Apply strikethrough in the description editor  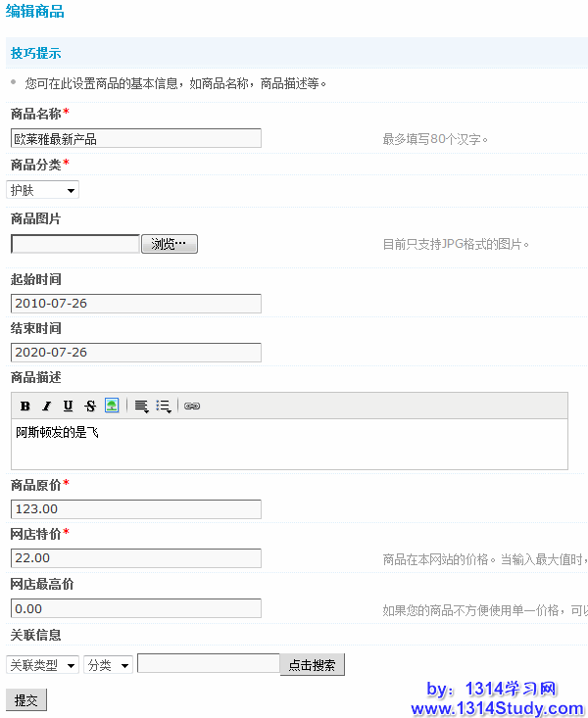coord(90,406)
